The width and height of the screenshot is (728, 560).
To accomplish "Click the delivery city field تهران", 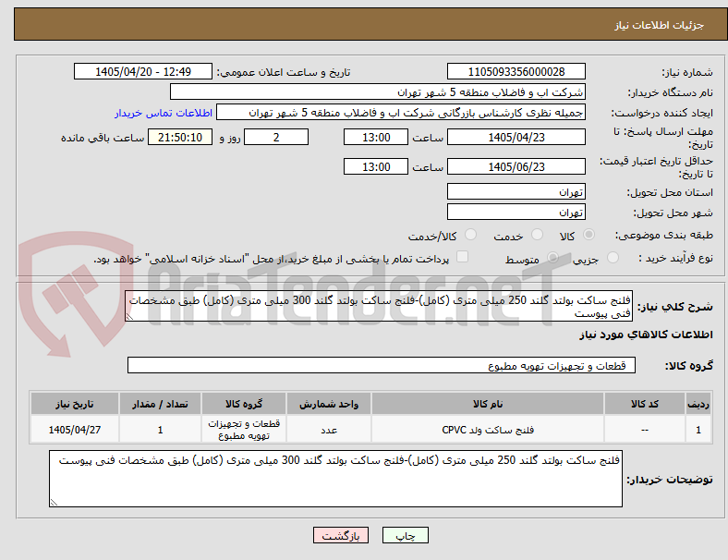I will tap(516, 212).
